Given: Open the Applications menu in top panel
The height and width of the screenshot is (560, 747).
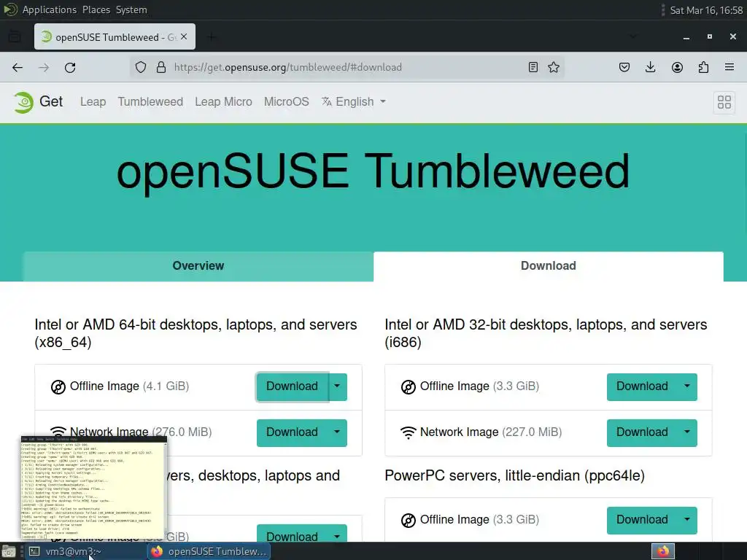Looking at the screenshot, I should pos(49,9).
